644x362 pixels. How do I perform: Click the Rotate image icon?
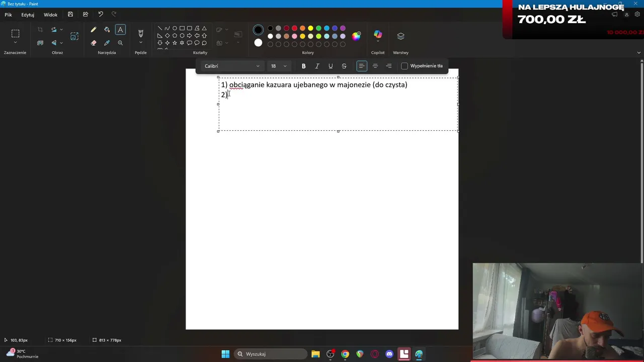point(54,30)
